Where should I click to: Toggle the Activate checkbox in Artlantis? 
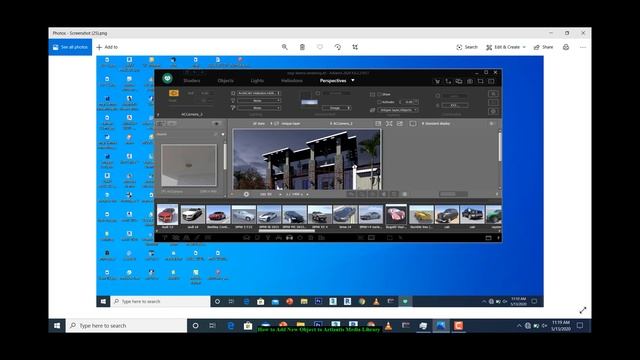pyautogui.click(x=379, y=102)
